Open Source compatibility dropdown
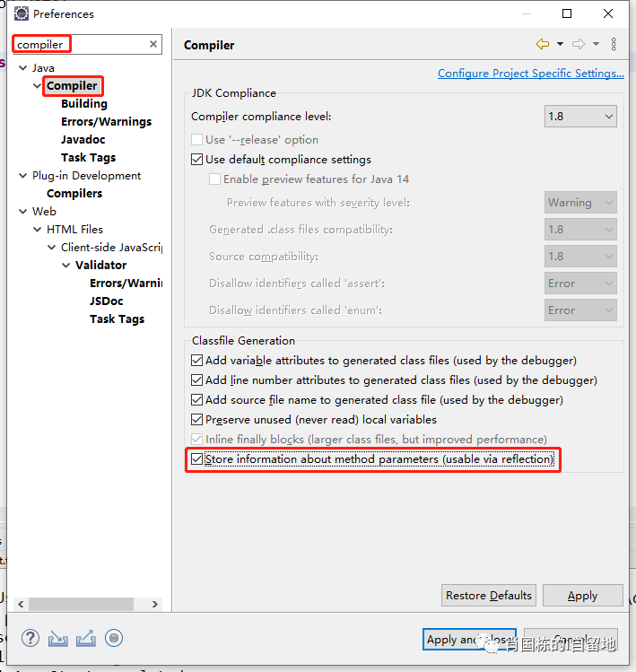 pyautogui.click(x=580, y=257)
